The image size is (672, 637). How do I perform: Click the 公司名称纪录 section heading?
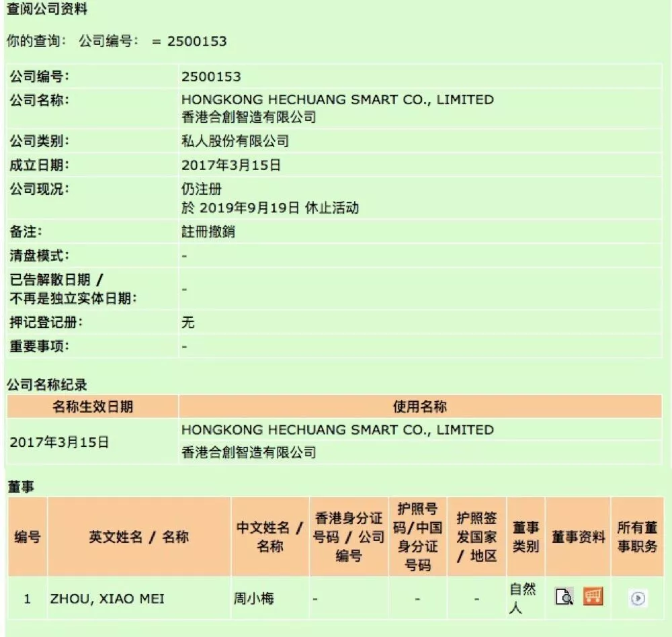(47, 384)
